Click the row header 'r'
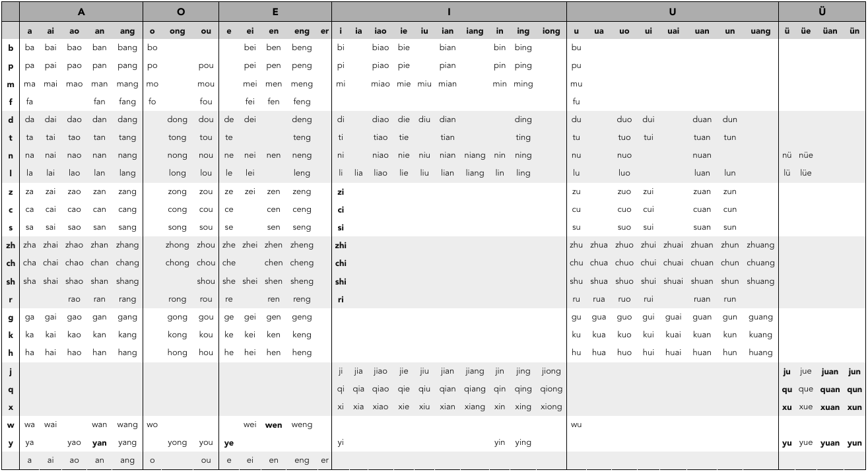 10,298
